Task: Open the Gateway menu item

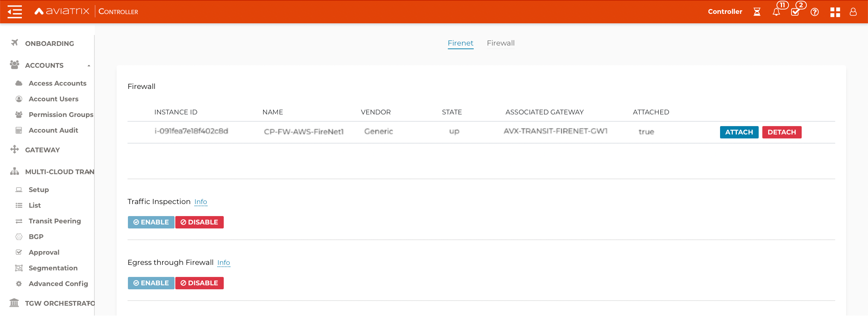Action: pyautogui.click(x=42, y=150)
